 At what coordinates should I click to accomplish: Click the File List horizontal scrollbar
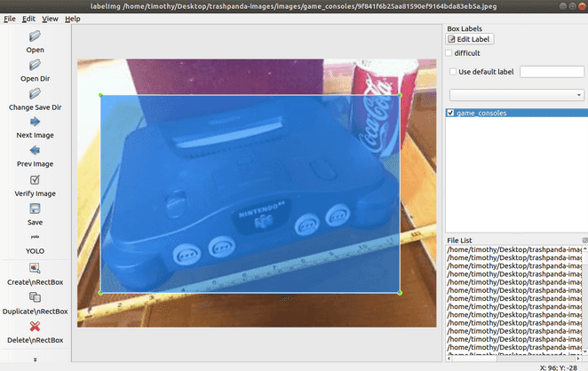click(x=513, y=359)
